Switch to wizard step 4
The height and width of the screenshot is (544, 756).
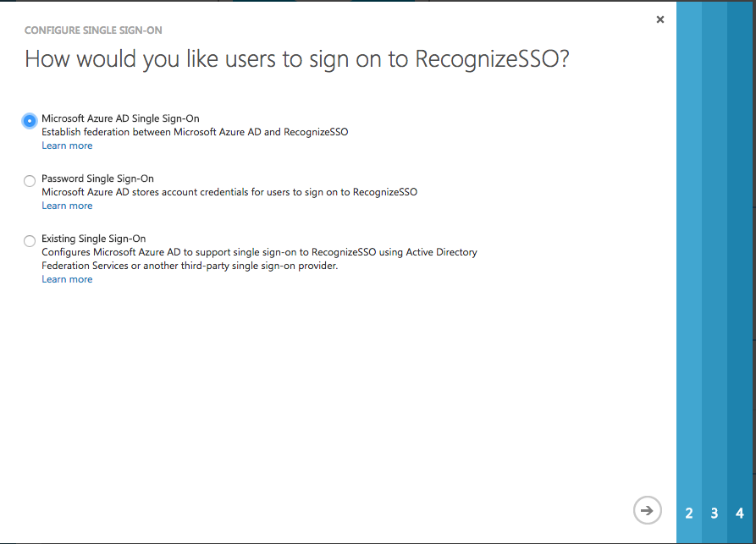740,514
